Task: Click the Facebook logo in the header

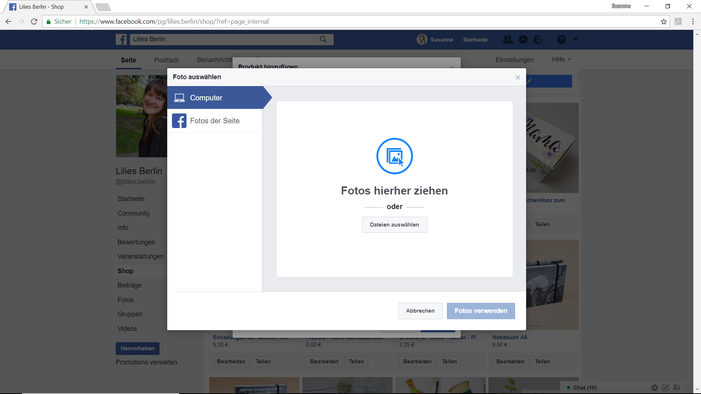Action: pos(121,39)
